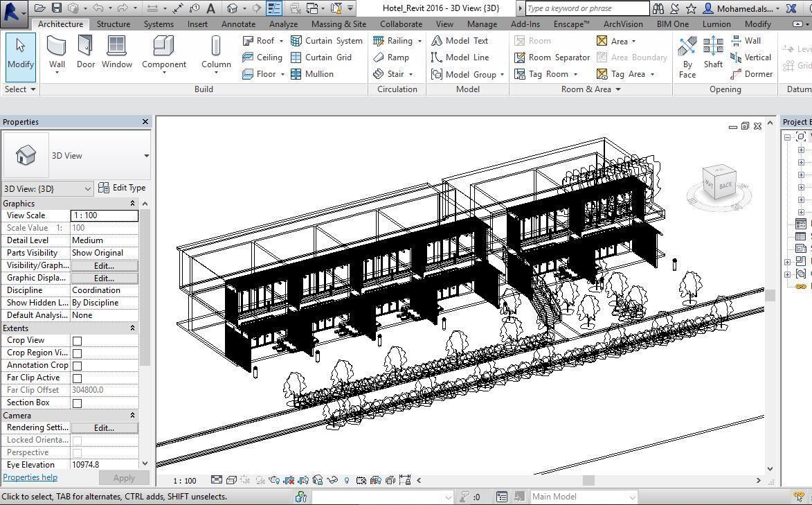Choose the Room Separator tool

point(552,57)
